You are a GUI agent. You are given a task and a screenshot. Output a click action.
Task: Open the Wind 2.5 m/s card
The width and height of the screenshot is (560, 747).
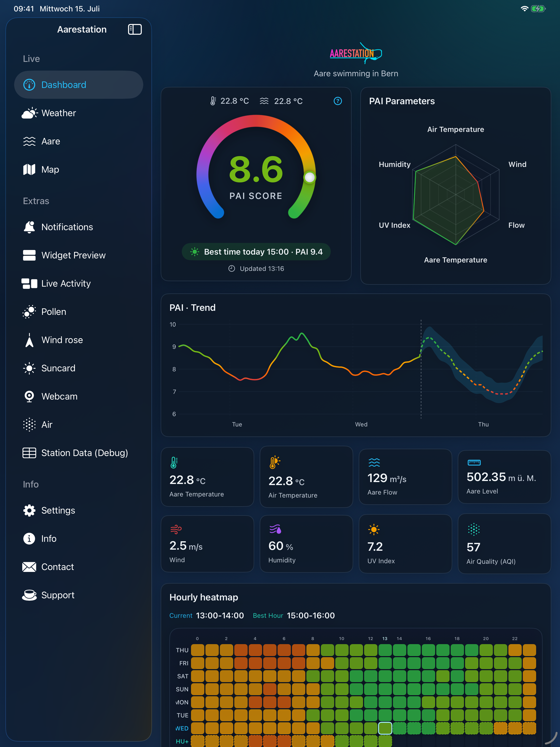tap(207, 544)
